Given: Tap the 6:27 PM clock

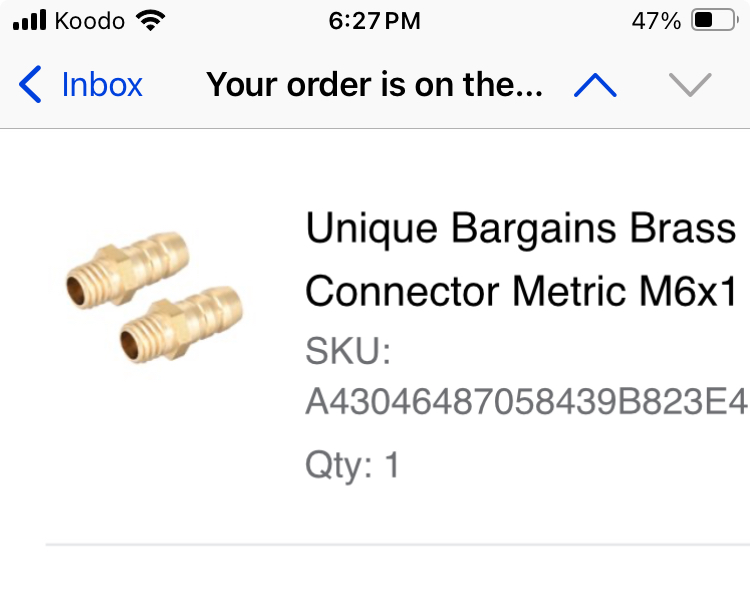Looking at the screenshot, I should coord(375,21).
